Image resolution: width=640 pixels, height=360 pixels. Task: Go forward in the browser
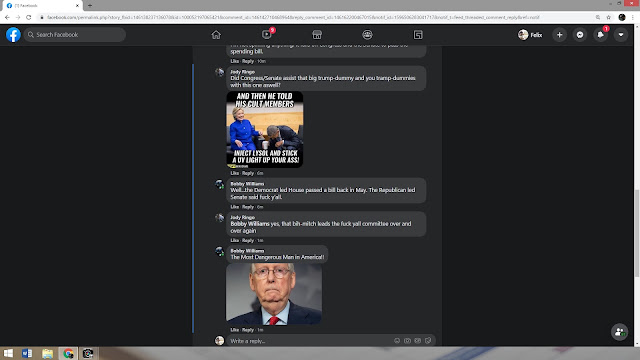[18, 17]
